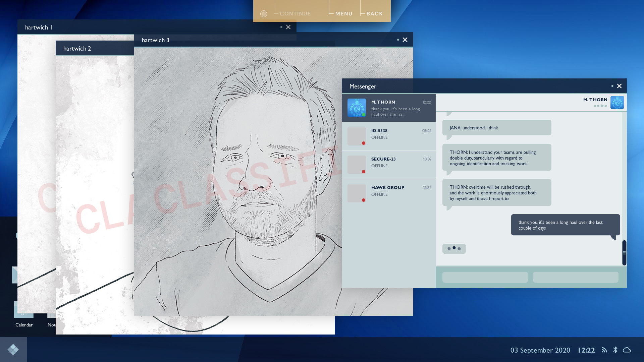The image size is (644, 362).
Task: Switch to the hartwich 1 window
Action: click(x=39, y=27)
